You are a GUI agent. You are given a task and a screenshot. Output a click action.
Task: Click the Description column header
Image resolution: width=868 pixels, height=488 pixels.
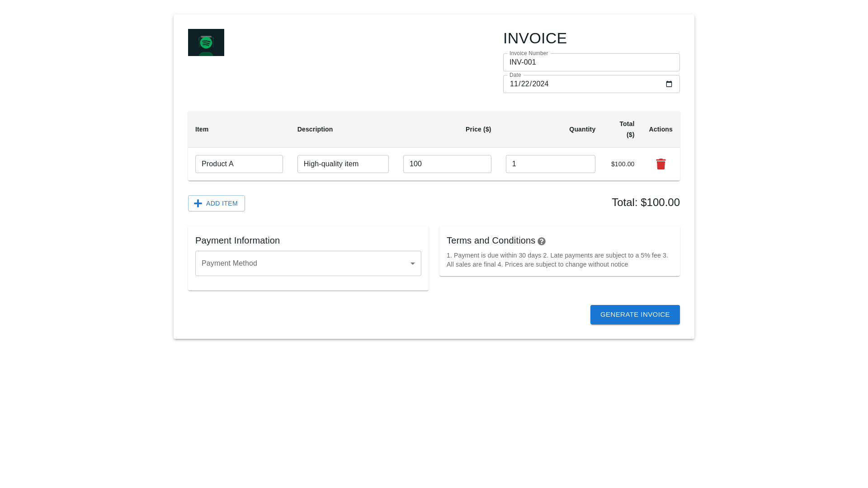(315, 129)
